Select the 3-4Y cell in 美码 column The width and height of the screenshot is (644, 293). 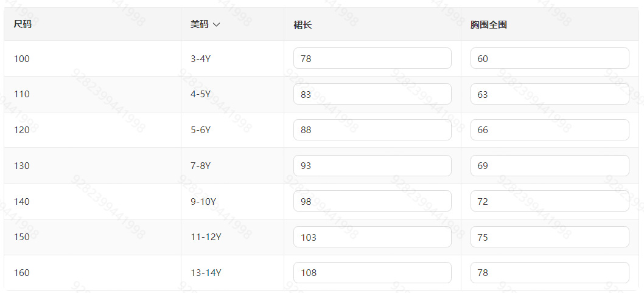coord(200,59)
